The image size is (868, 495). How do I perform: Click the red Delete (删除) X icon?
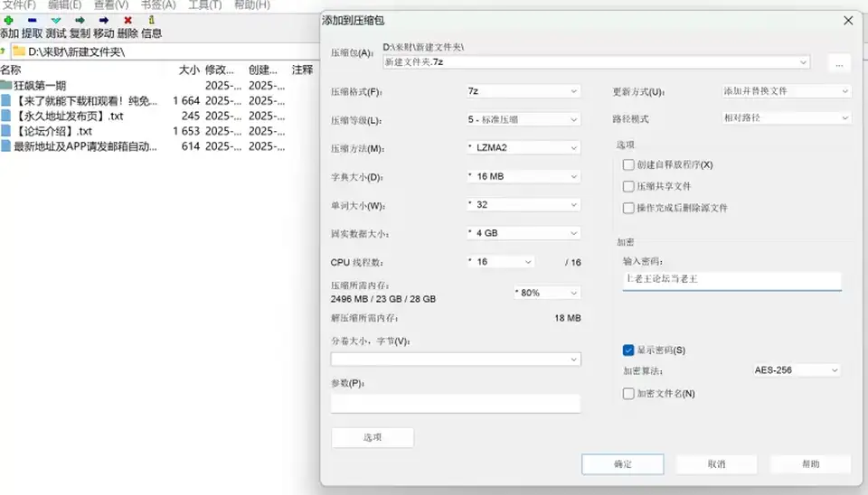tap(127, 20)
